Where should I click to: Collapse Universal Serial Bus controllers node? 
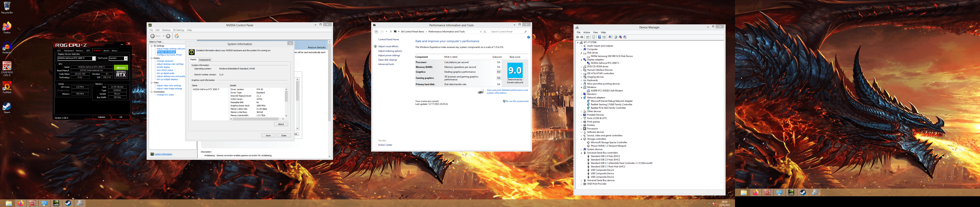click(x=581, y=153)
